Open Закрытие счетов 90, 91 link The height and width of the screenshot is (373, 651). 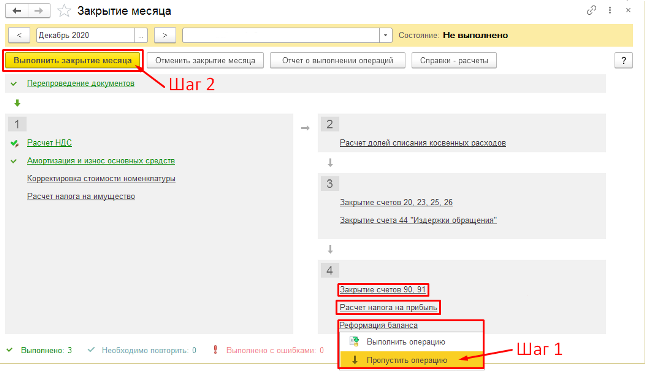(x=383, y=290)
